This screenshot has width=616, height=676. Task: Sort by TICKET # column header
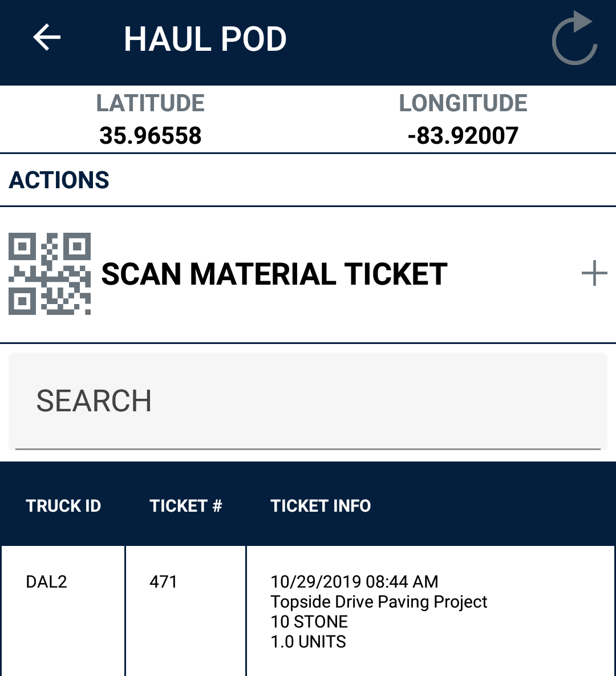point(186,506)
